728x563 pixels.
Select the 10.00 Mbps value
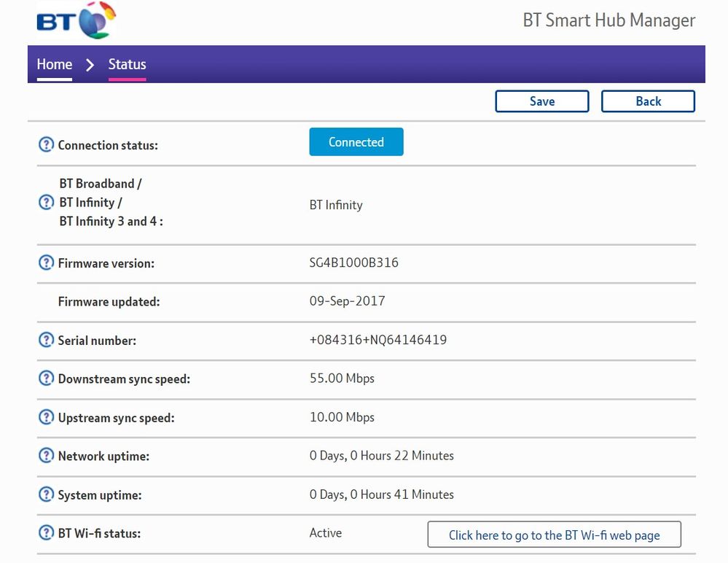342,417
